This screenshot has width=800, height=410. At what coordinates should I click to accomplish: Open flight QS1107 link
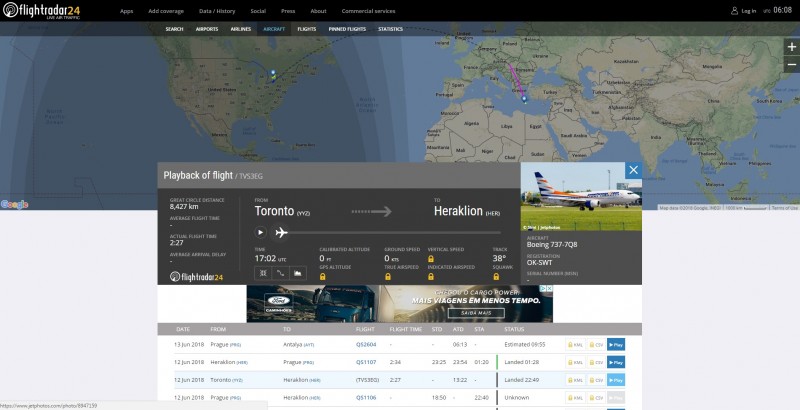[366, 362]
